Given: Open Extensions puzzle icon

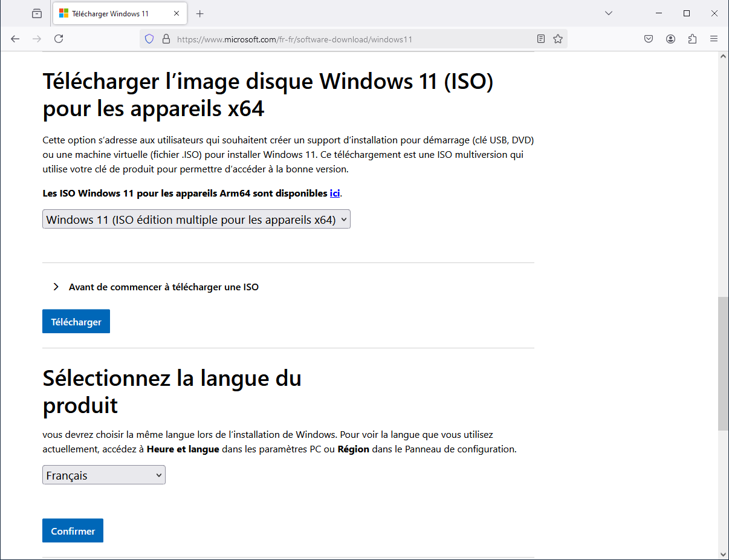Looking at the screenshot, I should tap(692, 39).
